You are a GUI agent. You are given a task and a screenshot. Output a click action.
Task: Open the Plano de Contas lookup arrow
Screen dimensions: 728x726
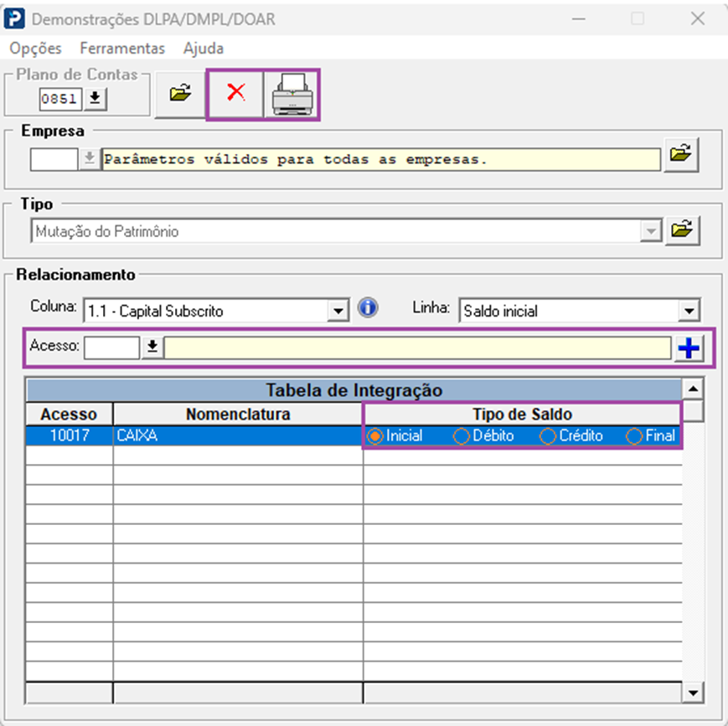96,99
